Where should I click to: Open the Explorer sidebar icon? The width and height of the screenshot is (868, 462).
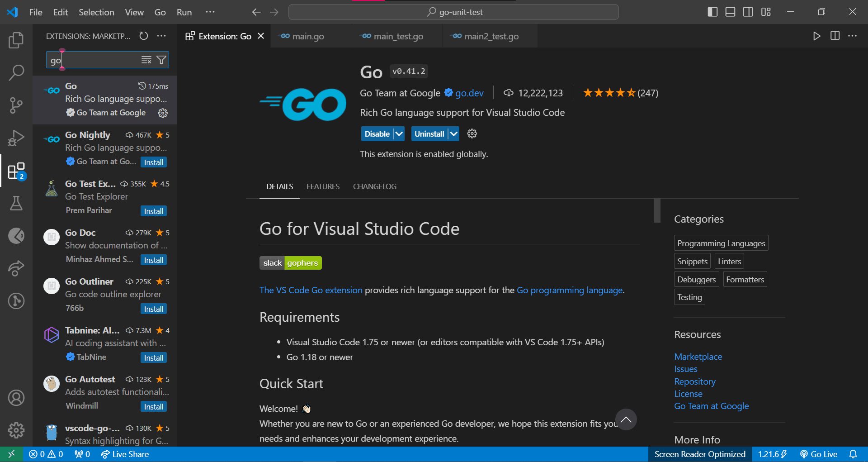click(x=16, y=40)
